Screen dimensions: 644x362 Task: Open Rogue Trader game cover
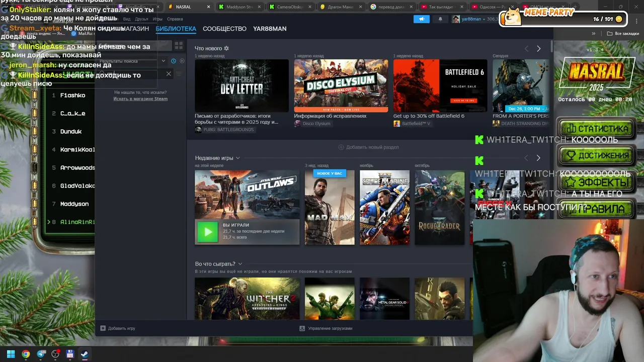point(440,208)
